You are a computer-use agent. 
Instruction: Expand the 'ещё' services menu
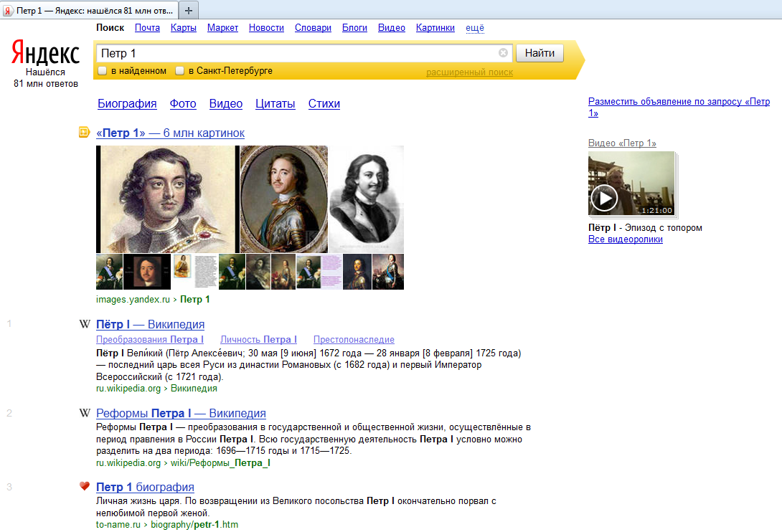point(475,28)
